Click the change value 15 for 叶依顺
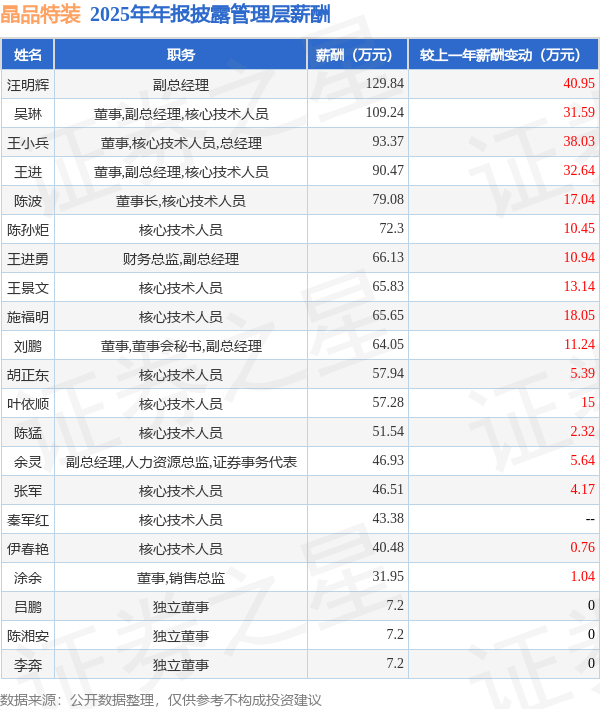Viewport: 600px width, 709px height. pyautogui.click(x=588, y=402)
